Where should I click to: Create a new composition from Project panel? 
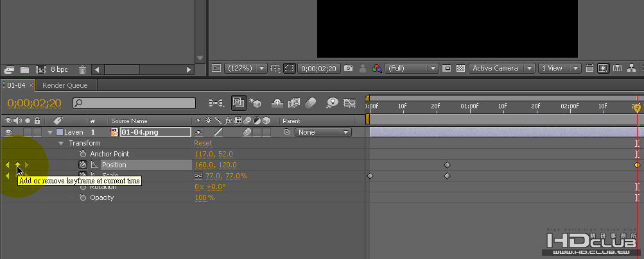[x=40, y=70]
